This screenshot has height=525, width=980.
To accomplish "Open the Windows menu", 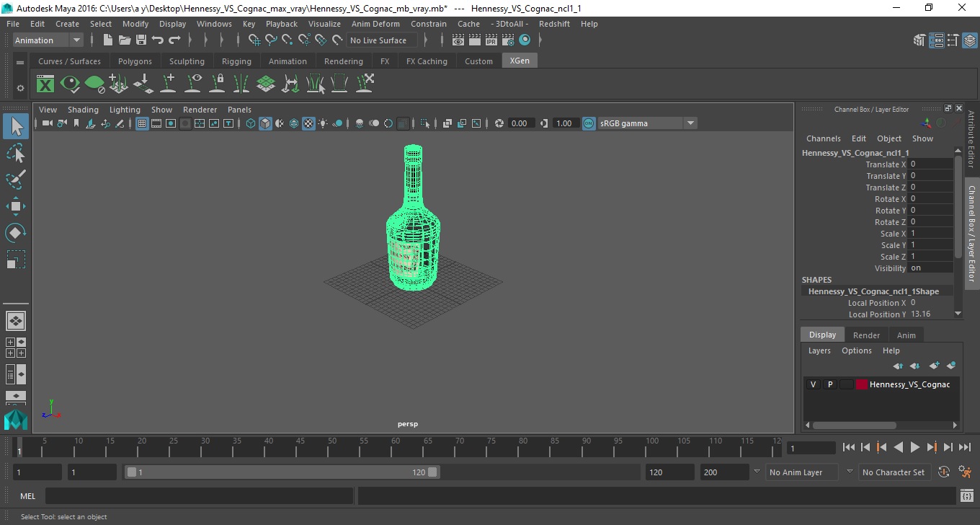I will [x=214, y=24].
